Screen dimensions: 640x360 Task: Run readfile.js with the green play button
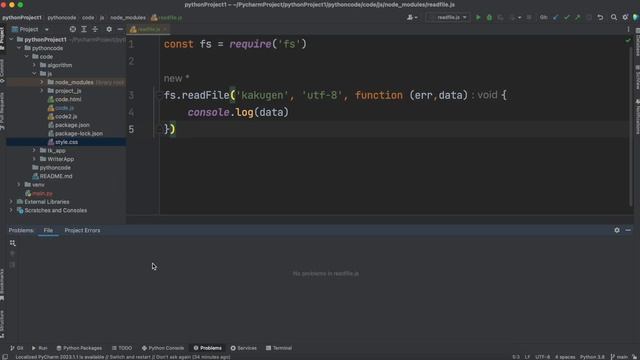(x=478, y=18)
